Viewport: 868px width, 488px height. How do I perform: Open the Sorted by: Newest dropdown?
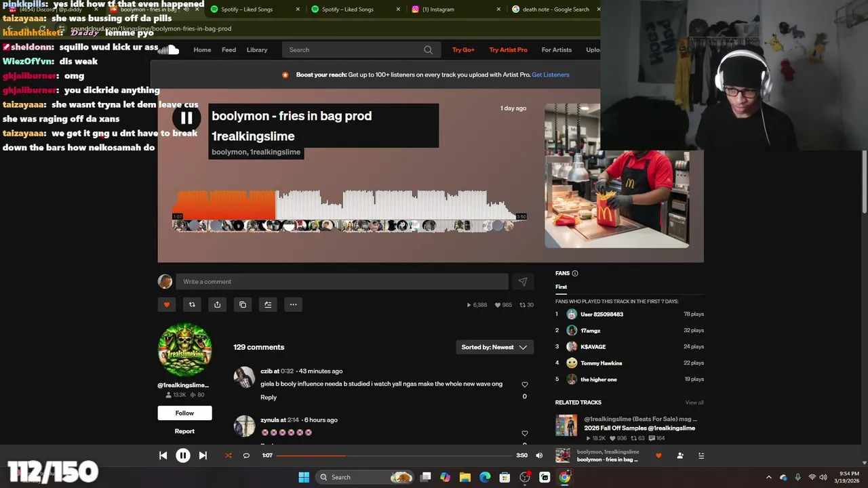click(x=494, y=347)
